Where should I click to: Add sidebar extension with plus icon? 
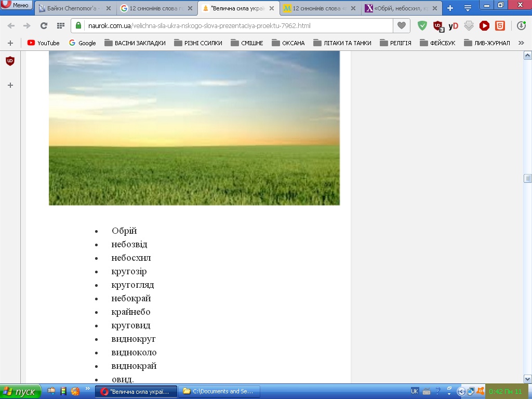(x=10, y=85)
